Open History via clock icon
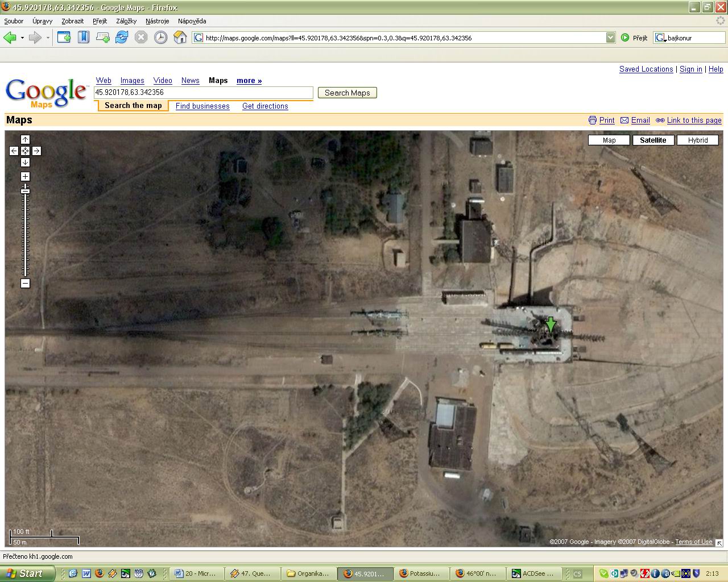Image resolution: width=728 pixels, height=582 pixels. [x=161, y=38]
